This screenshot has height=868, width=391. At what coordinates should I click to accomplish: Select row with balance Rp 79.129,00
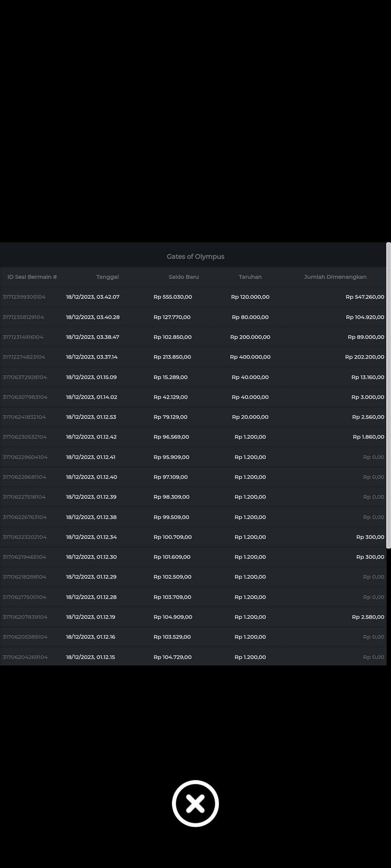(x=171, y=417)
